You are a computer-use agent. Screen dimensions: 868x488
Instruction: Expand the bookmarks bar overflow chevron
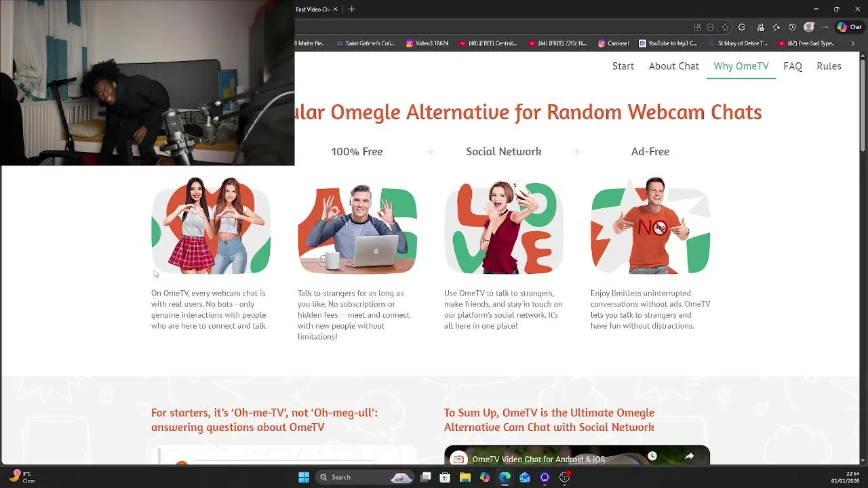coord(853,43)
